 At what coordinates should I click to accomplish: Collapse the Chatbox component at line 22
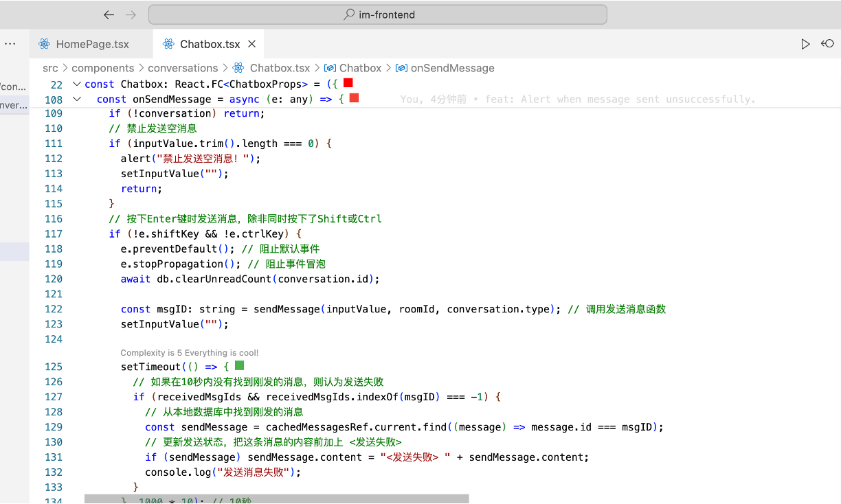[76, 84]
